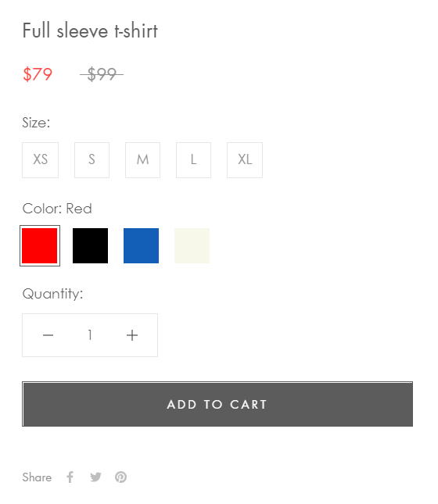438x504 pixels.
Task: Select the cream color swatch
Action: click(192, 246)
